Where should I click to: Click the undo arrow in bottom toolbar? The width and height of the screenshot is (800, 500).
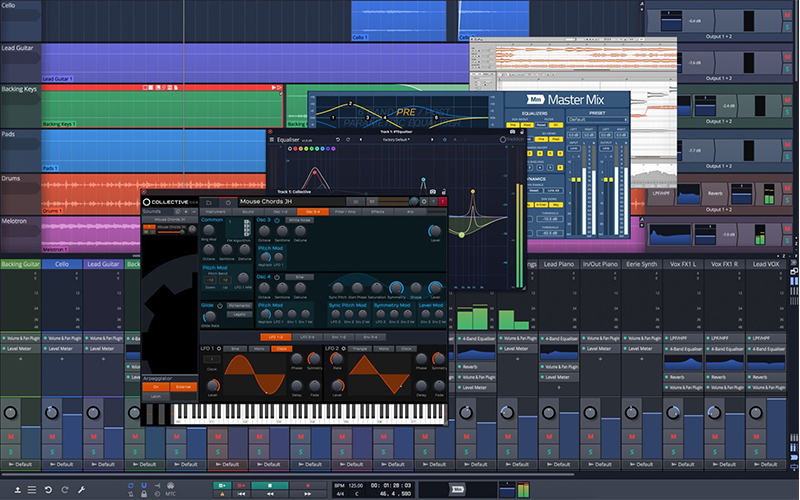coord(48,490)
